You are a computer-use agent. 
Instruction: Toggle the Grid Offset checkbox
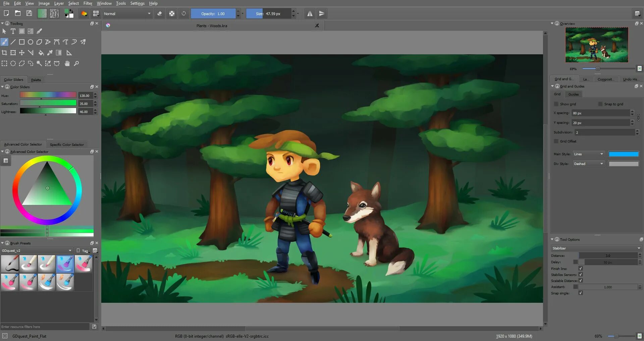[556, 141]
